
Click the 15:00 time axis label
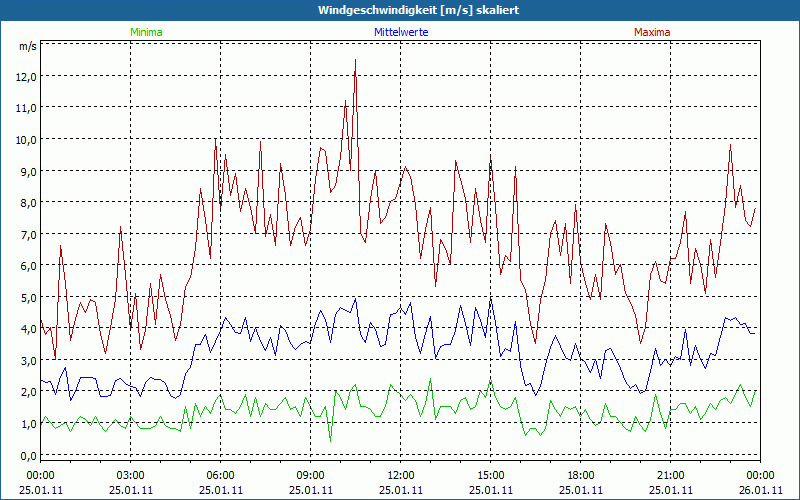coord(490,476)
